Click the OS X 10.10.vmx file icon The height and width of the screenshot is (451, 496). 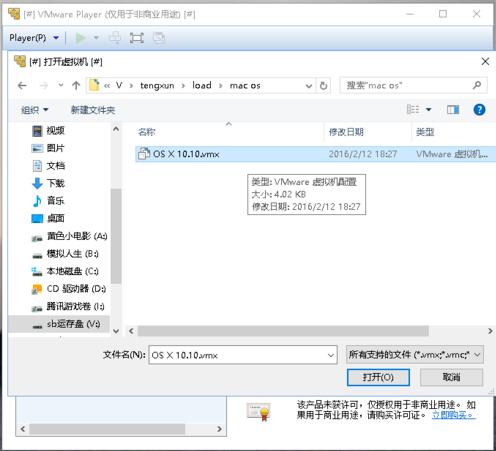pyautogui.click(x=144, y=154)
